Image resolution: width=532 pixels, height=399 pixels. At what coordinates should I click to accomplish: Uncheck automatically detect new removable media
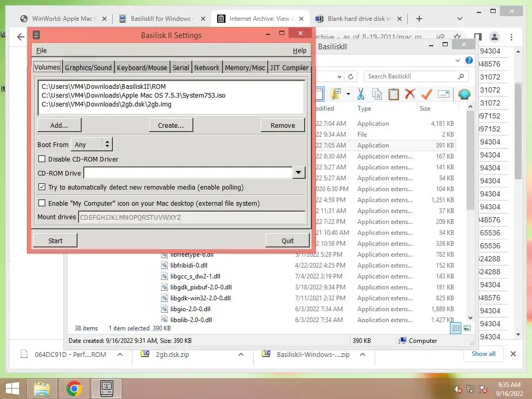tap(42, 187)
